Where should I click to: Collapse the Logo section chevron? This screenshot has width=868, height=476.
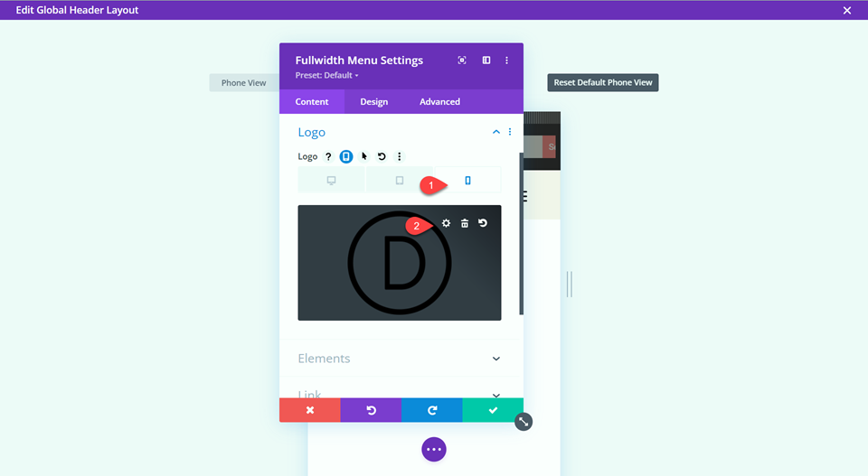[496, 132]
